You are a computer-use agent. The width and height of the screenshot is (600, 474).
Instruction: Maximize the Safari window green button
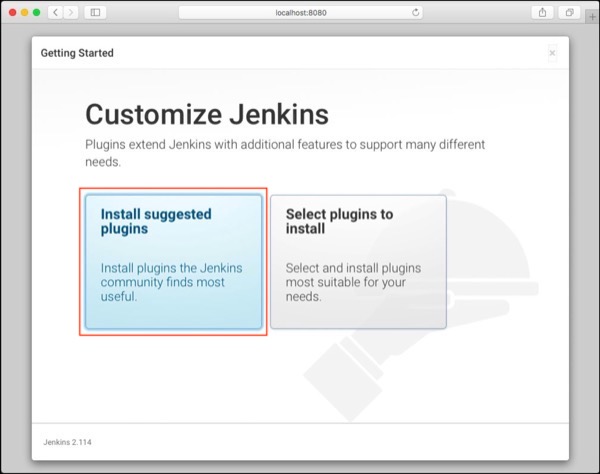click(x=37, y=13)
